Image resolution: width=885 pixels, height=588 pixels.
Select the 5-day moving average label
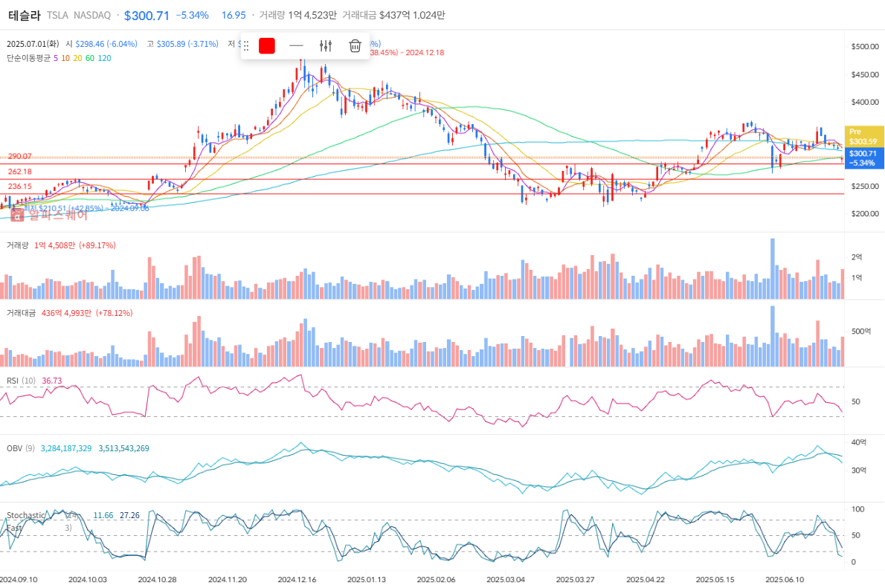pos(56,58)
